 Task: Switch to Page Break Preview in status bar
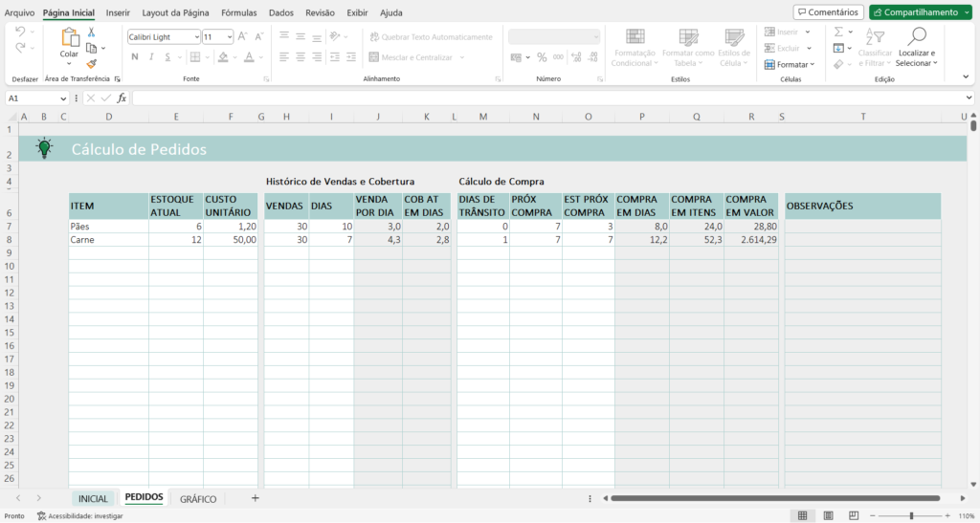coord(854,516)
